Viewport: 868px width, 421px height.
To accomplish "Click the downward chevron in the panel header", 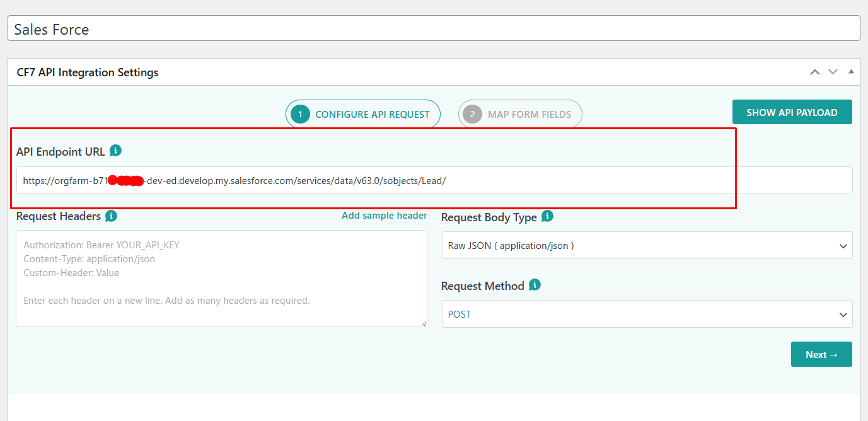I will (833, 72).
